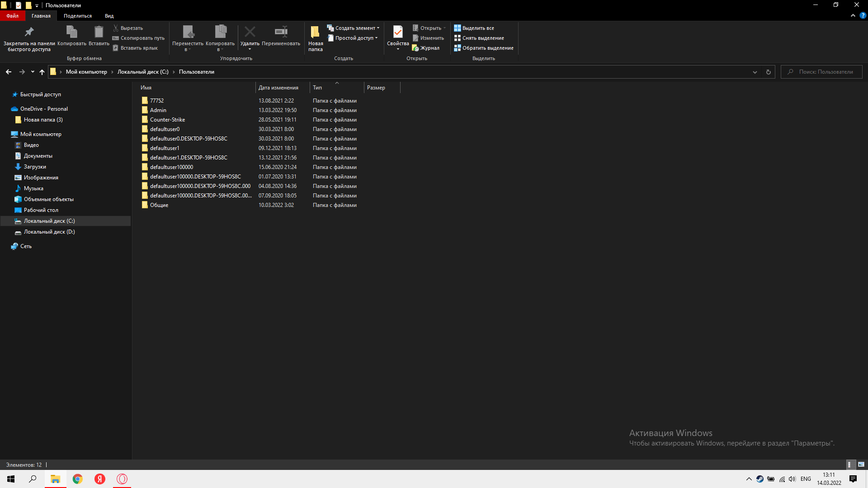868x488 pixels.
Task: Open Properties ribbon icon
Action: coord(398,32)
